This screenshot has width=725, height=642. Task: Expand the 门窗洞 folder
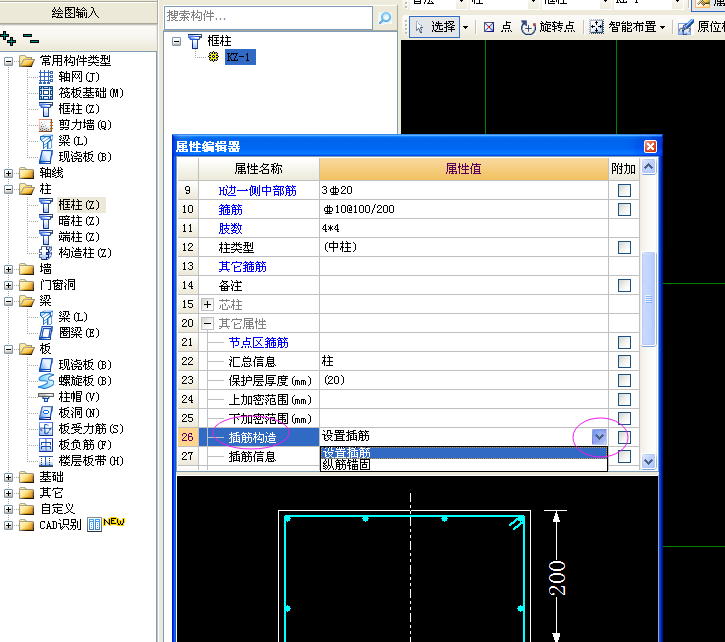coord(10,285)
